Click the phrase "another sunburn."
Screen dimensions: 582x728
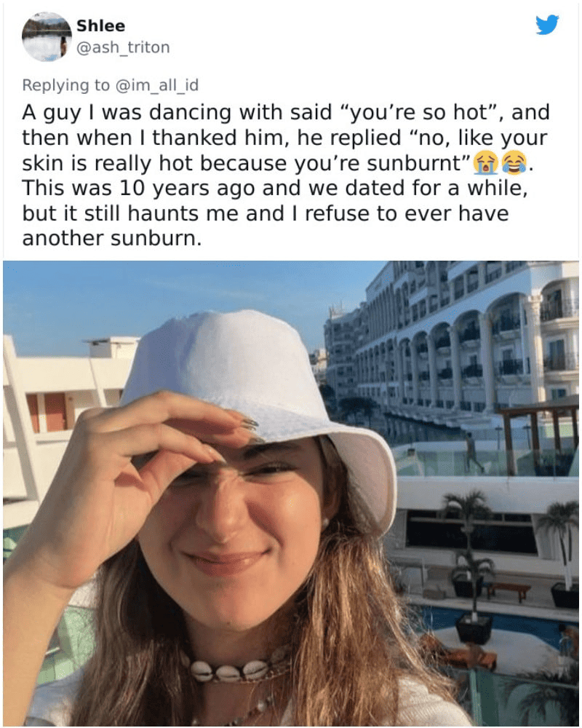point(112,238)
